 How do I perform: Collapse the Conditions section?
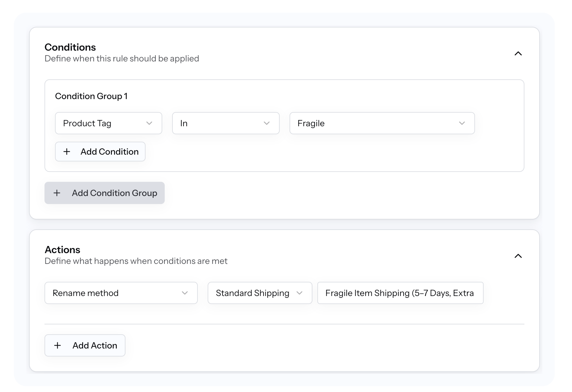tap(518, 53)
